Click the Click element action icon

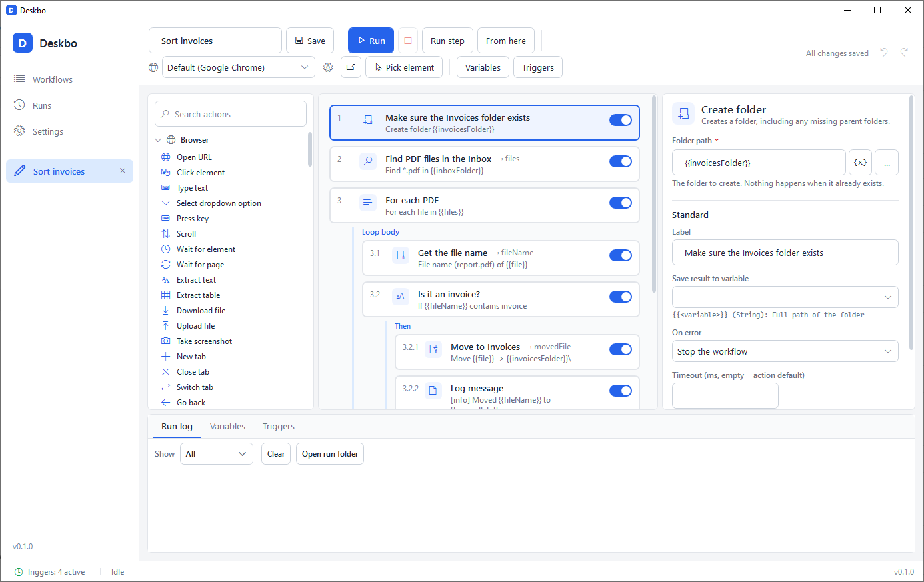click(166, 173)
